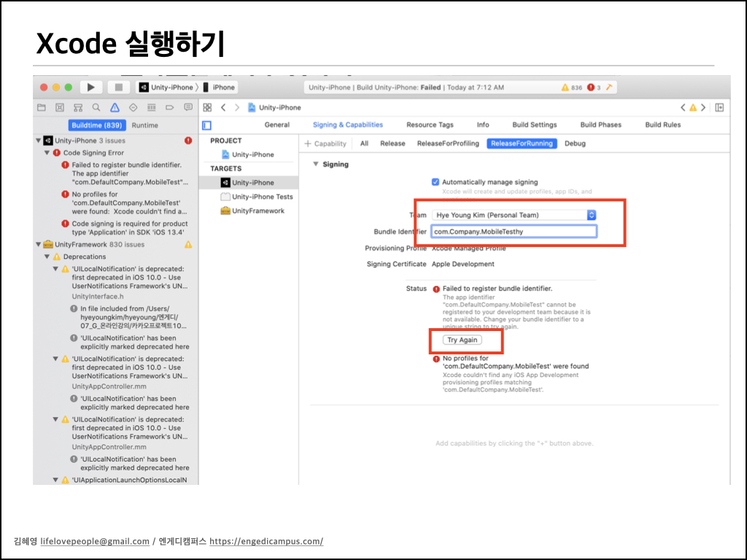The image size is (747, 560).
Task: Expand the 'UIApplicationLaunchOptionsLocalN' issue row
Action: tap(55, 480)
